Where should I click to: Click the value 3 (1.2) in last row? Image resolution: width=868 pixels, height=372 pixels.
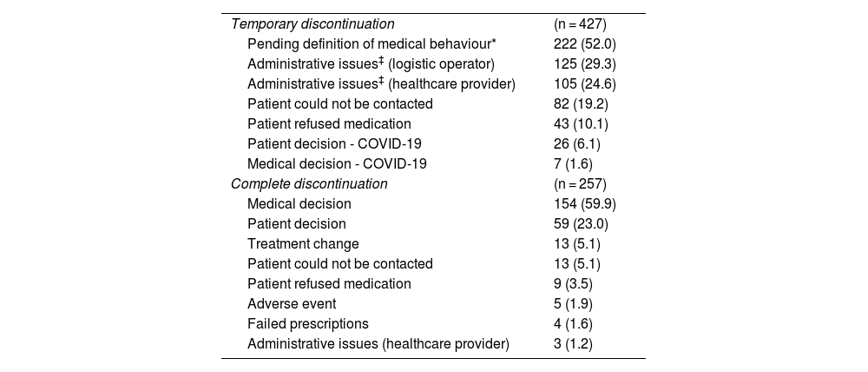(573, 344)
